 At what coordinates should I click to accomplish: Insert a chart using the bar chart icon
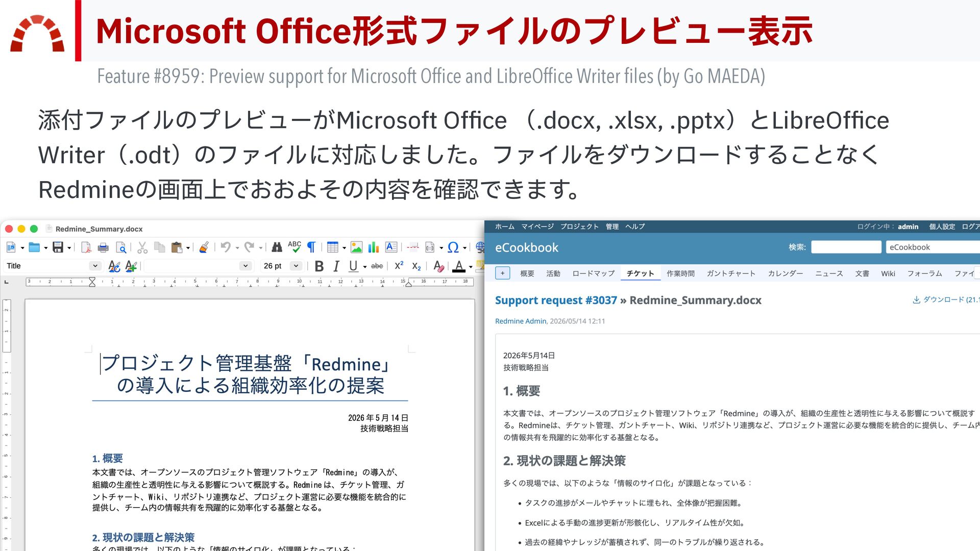click(374, 248)
